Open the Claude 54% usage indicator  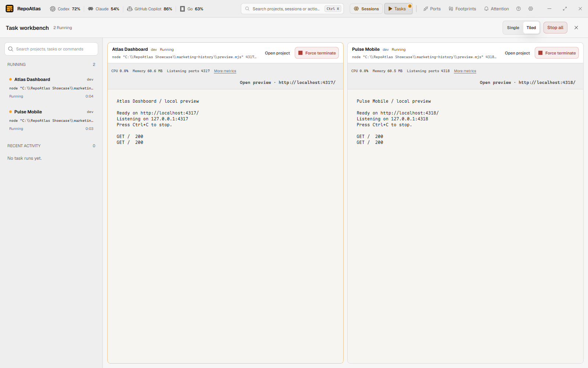(103, 9)
